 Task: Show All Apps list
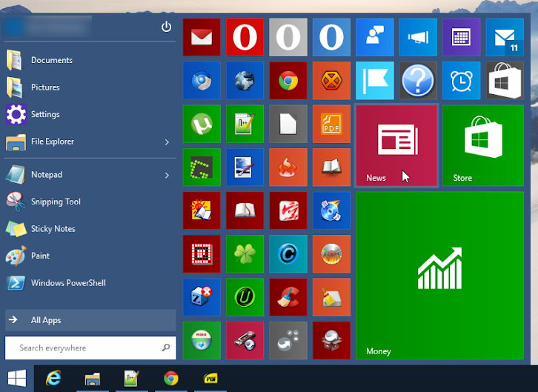click(90, 320)
